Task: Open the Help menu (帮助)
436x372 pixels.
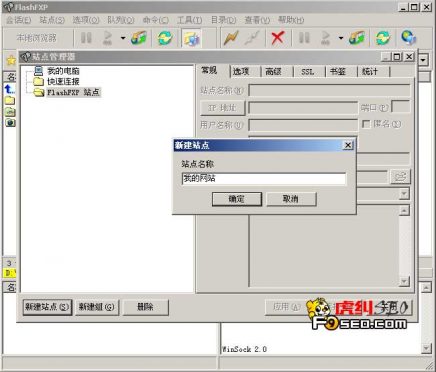Action: (291, 20)
